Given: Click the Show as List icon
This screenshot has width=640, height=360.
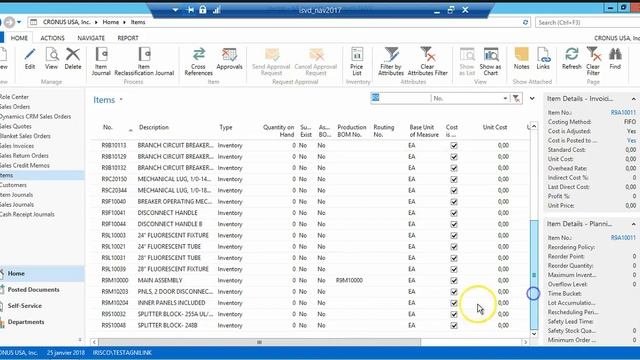Looking at the screenshot, I should (467, 61).
